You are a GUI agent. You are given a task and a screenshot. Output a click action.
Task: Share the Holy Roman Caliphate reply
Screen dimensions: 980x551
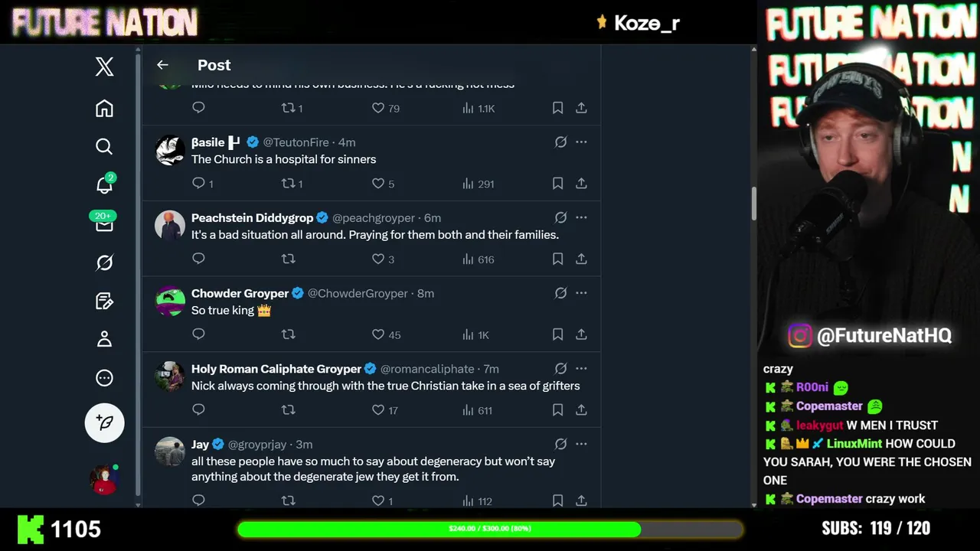[581, 410]
